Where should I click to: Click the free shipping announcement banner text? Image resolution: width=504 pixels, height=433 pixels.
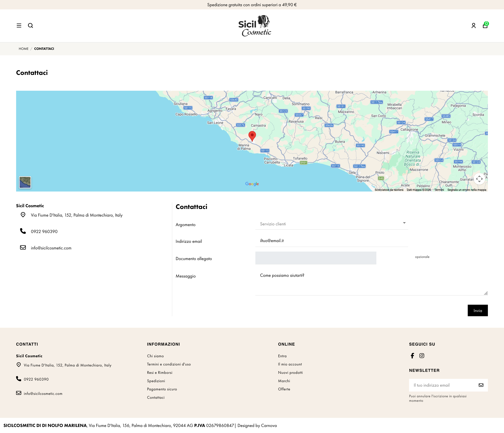(x=252, y=5)
